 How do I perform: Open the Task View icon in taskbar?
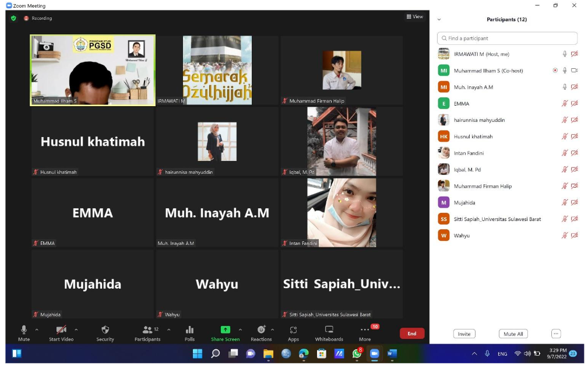[x=233, y=353]
